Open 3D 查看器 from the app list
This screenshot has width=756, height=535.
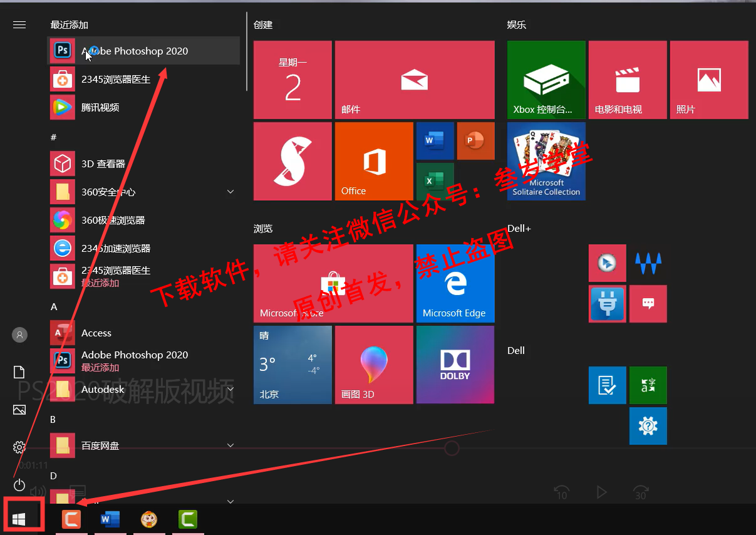[x=143, y=164]
